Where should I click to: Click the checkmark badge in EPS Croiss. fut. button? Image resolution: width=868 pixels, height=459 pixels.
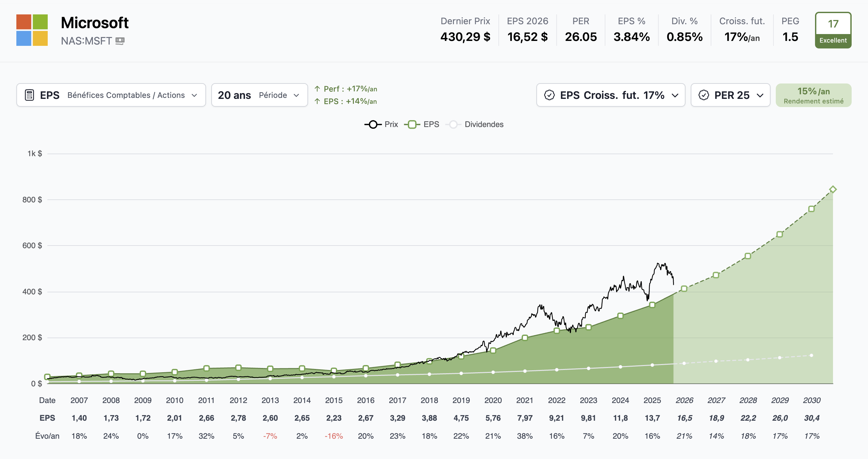550,95
